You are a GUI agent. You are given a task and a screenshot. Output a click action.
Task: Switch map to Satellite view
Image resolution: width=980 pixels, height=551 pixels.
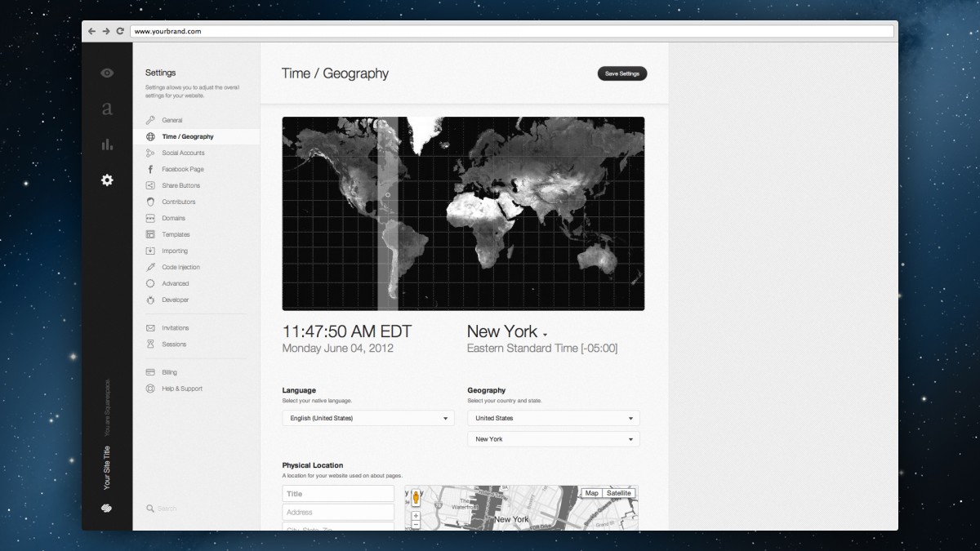tap(619, 493)
